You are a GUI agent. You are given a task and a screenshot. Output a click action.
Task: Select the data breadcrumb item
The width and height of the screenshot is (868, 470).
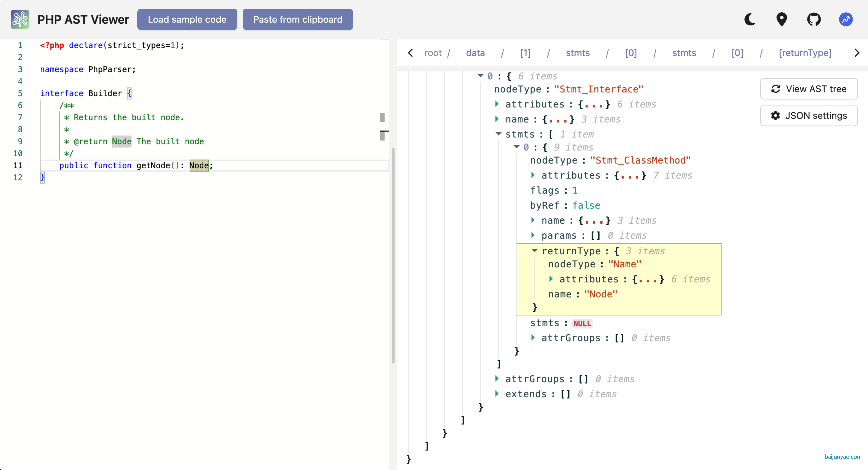(x=475, y=53)
